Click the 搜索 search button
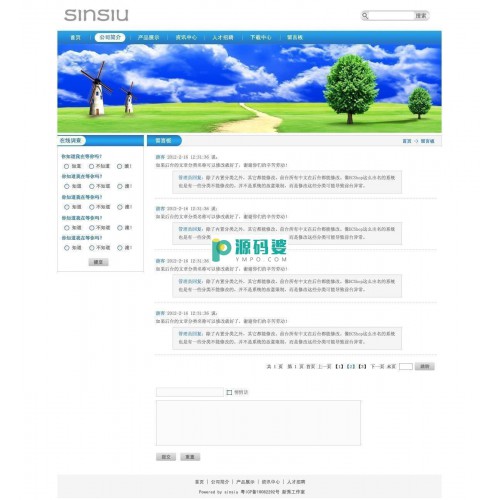The height and width of the screenshot is (500, 500). (x=421, y=16)
